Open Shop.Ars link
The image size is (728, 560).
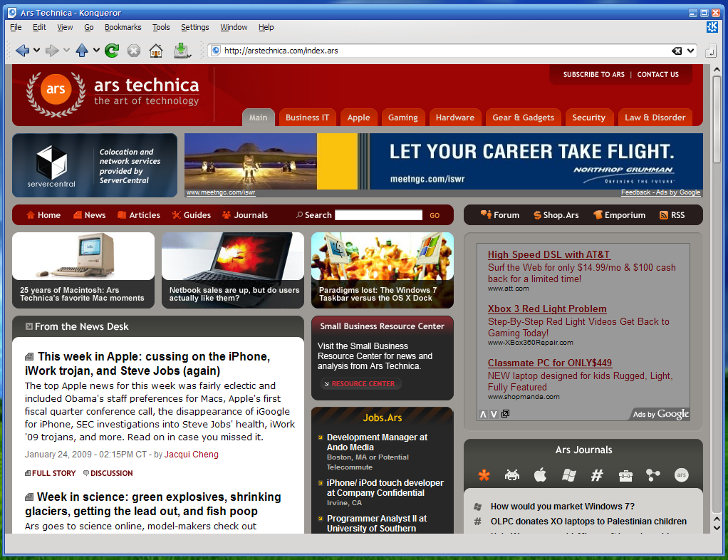(556, 215)
